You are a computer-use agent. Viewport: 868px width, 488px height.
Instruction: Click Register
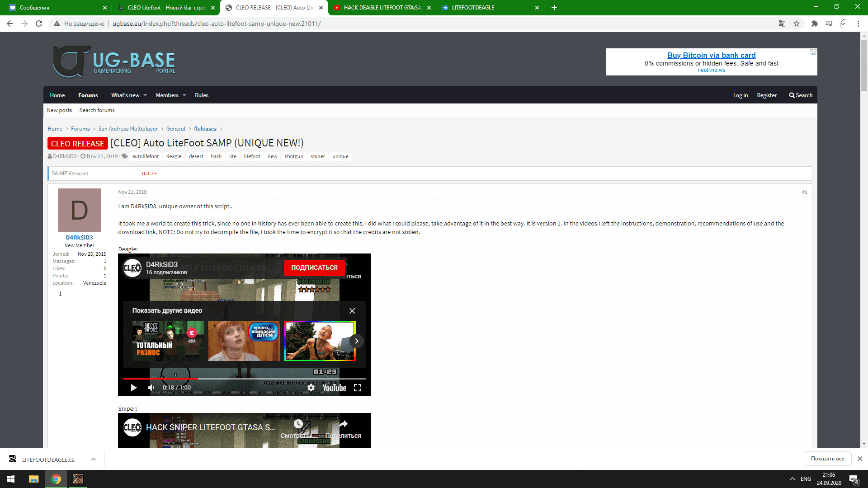[x=767, y=95]
